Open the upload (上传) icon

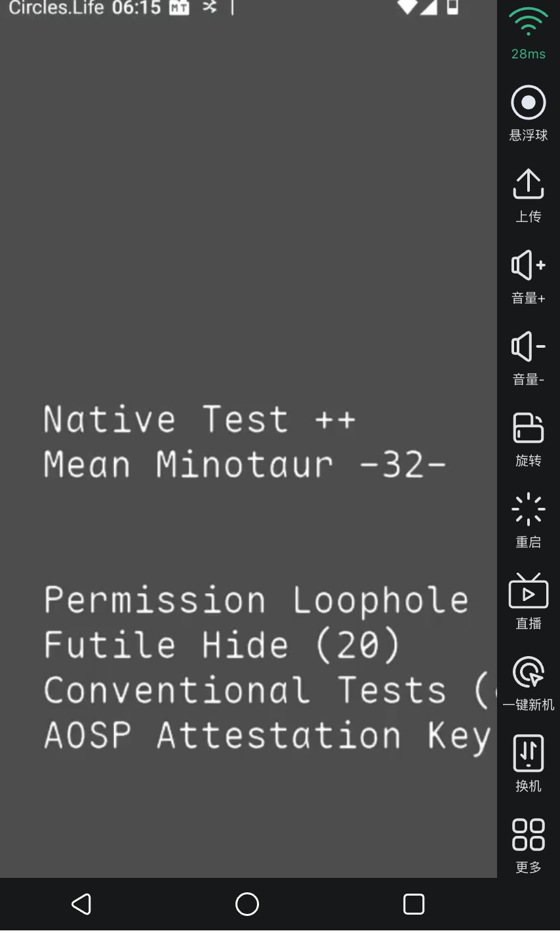528,184
